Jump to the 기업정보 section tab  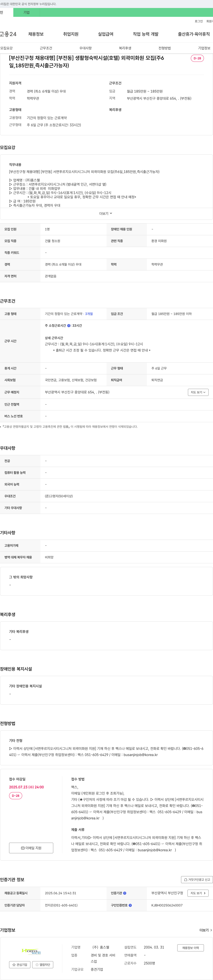click(204, 48)
